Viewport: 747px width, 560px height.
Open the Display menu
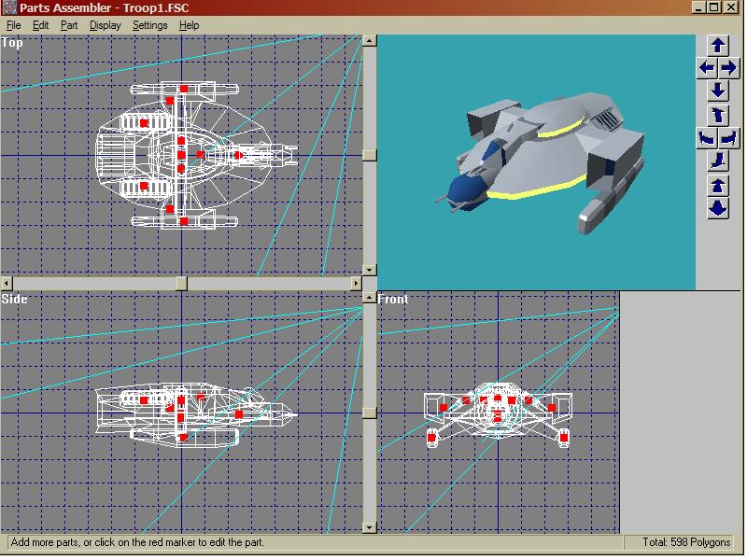click(105, 25)
